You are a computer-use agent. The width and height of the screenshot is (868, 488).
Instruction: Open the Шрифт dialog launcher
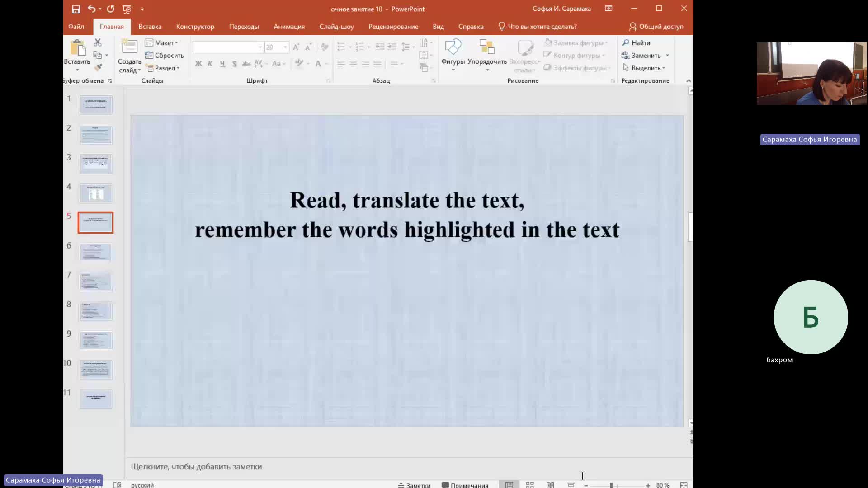(x=329, y=81)
